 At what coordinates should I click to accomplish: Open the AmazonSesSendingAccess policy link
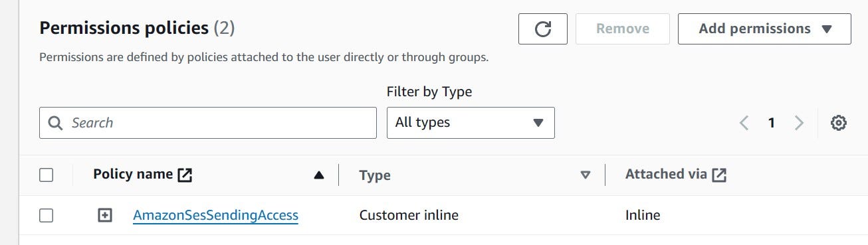pyautogui.click(x=215, y=215)
